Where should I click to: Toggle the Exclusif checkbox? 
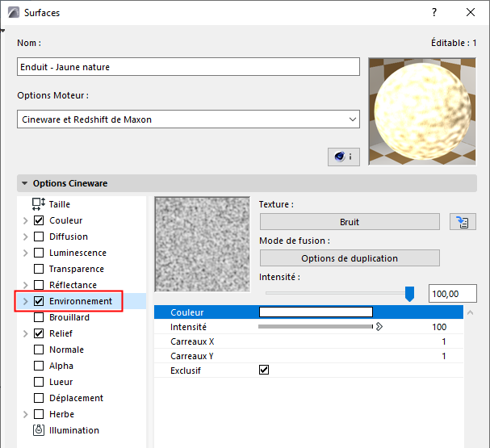point(264,370)
